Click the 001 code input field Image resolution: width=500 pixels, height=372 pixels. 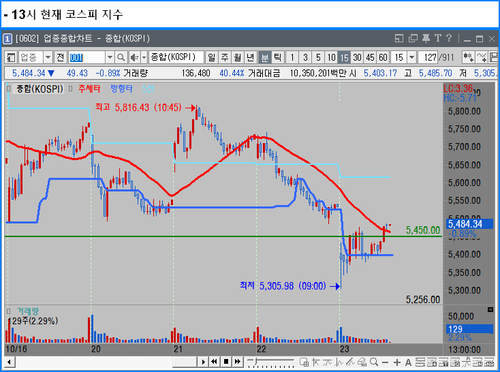(x=87, y=58)
